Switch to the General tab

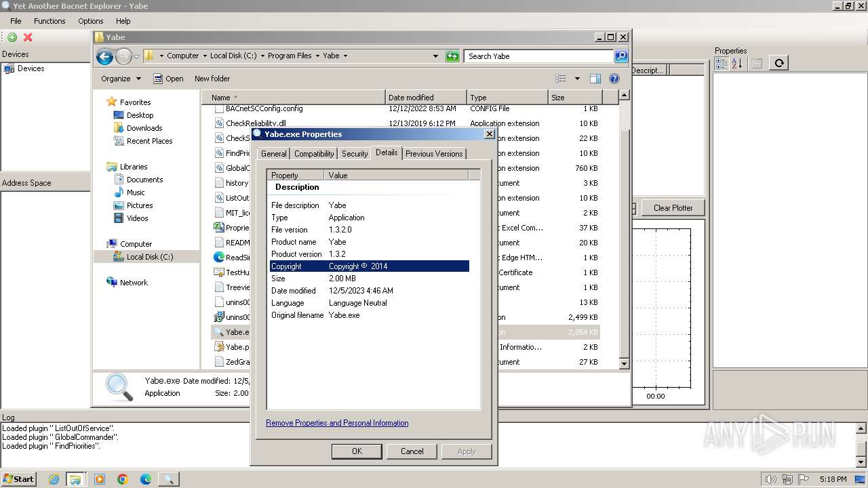click(x=273, y=154)
